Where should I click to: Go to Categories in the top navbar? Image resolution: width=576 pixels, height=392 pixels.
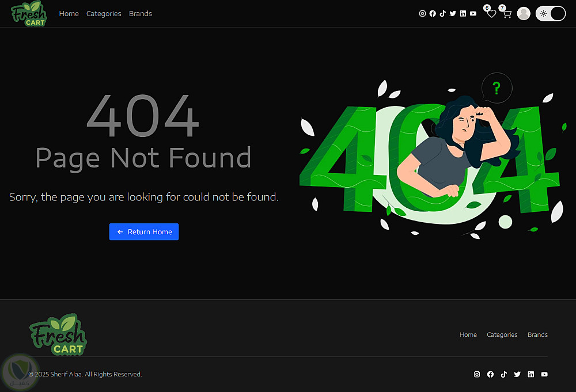click(x=104, y=14)
